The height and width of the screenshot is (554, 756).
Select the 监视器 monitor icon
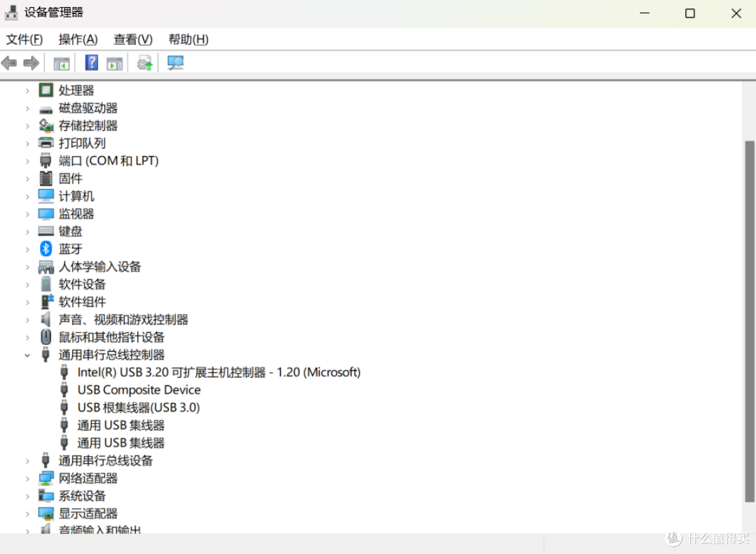pyautogui.click(x=45, y=213)
